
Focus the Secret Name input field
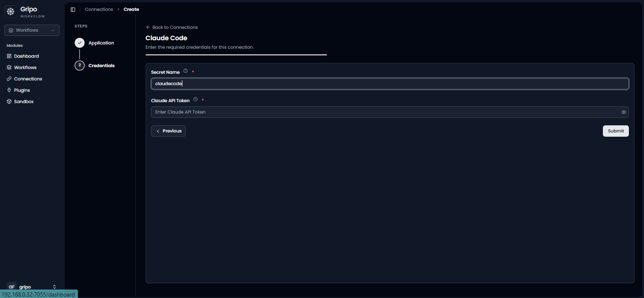tap(390, 84)
